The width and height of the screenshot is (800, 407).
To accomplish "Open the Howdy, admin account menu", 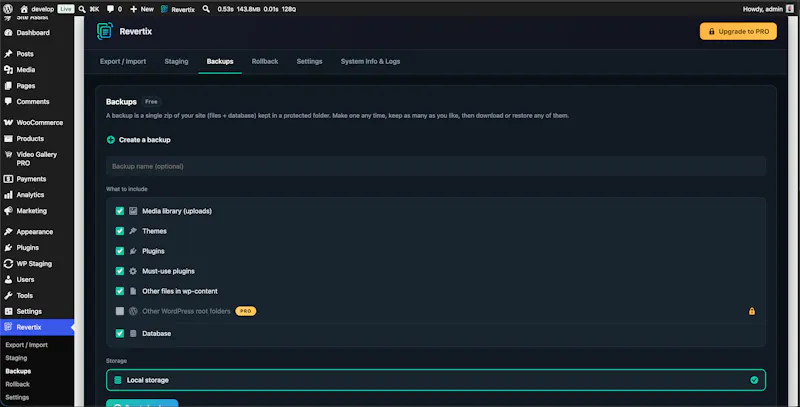I will (x=768, y=9).
